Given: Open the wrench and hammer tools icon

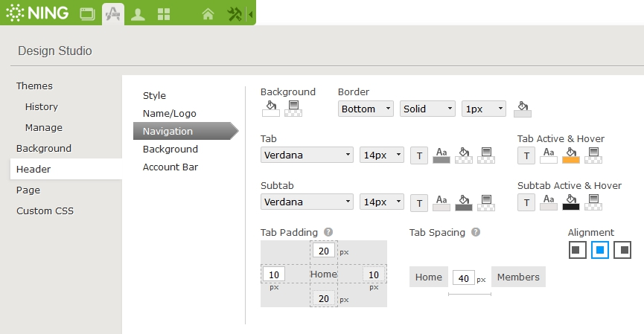Looking at the screenshot, I should pos(234,14).
